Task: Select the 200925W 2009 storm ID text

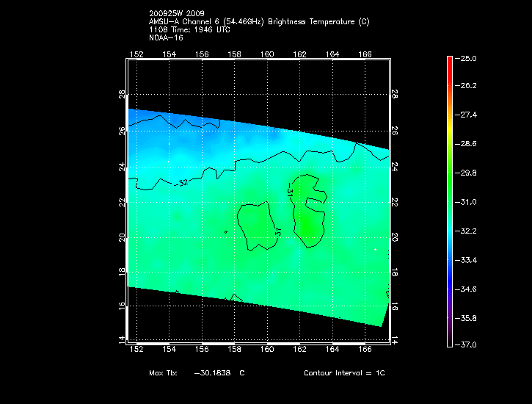Action: pos(177,14)
